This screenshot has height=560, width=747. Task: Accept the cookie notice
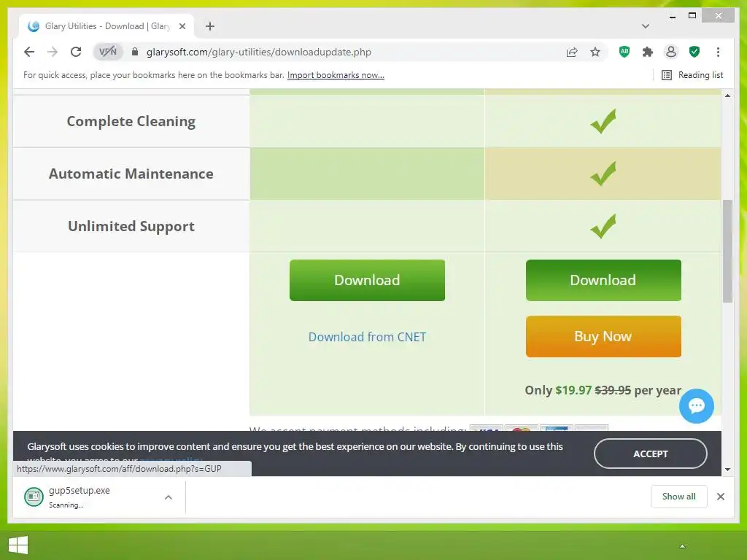[x=650, y=454]
